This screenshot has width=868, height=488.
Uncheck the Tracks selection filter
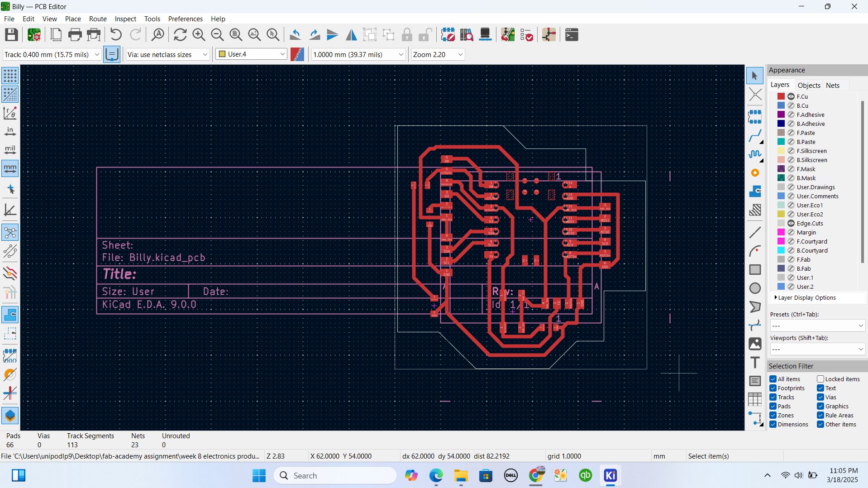[x=773, y=397]
